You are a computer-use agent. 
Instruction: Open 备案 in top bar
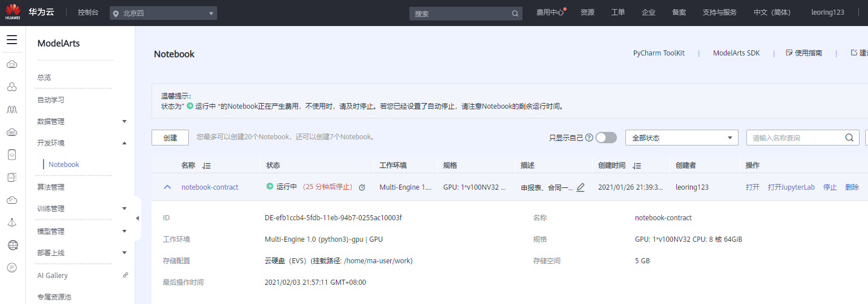[679, 12]
